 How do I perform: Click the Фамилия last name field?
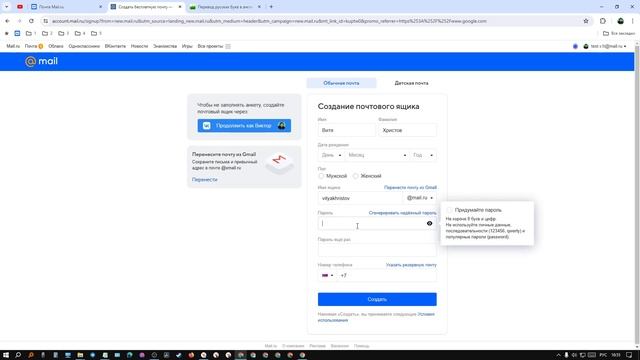407,130
